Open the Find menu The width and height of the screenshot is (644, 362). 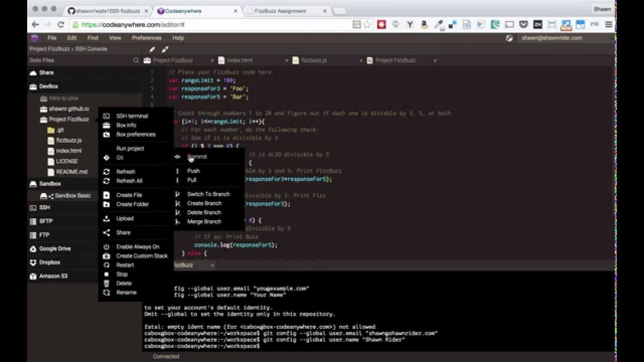point(93,38)
